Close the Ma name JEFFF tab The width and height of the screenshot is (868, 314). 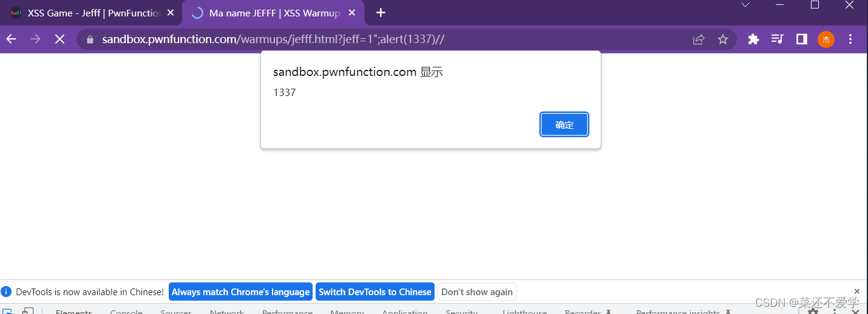click(352, 13)
